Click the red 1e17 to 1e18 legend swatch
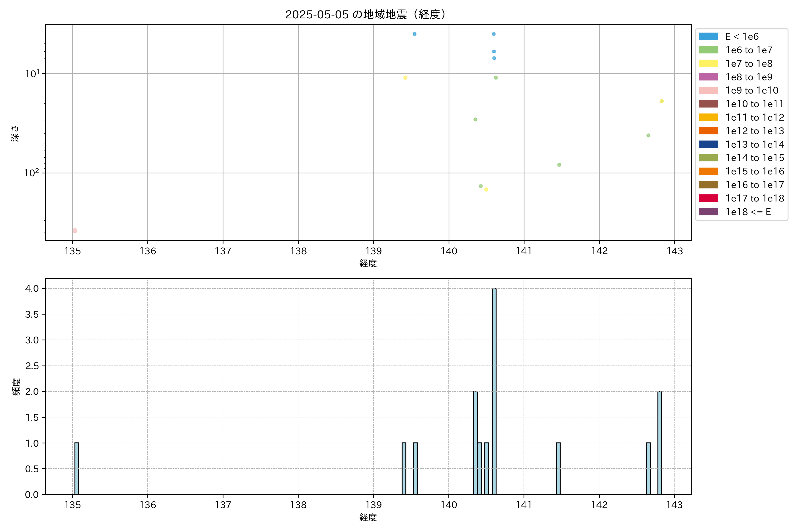 point(708,198)
